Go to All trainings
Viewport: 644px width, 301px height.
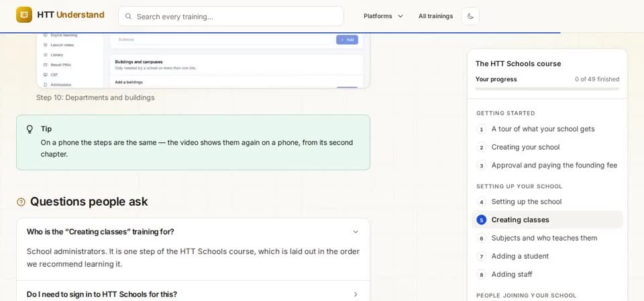(436, 16)
